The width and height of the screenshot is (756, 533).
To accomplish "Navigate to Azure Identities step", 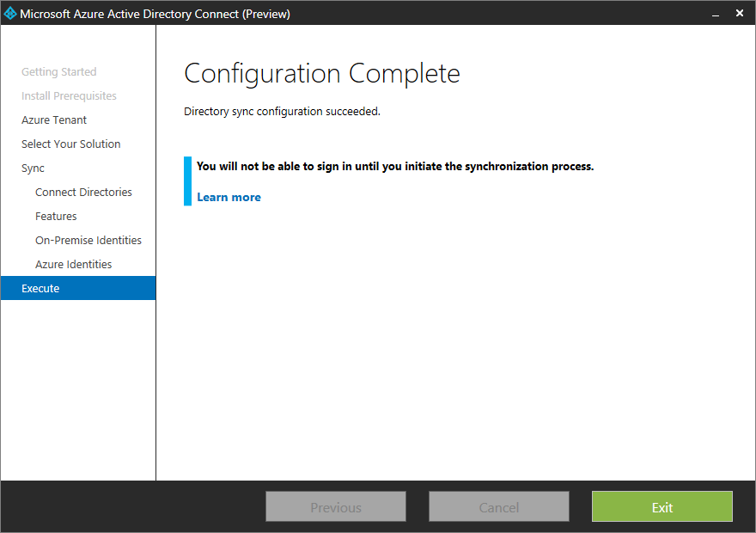I will [73, 264].
